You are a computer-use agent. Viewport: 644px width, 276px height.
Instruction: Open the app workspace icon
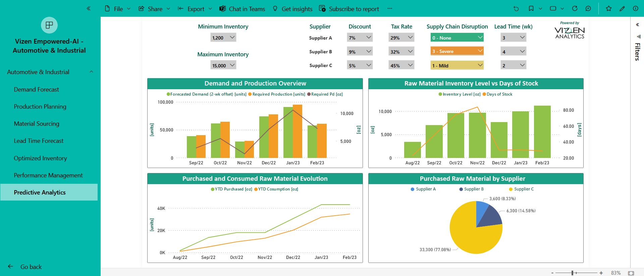tap(49, 25)
